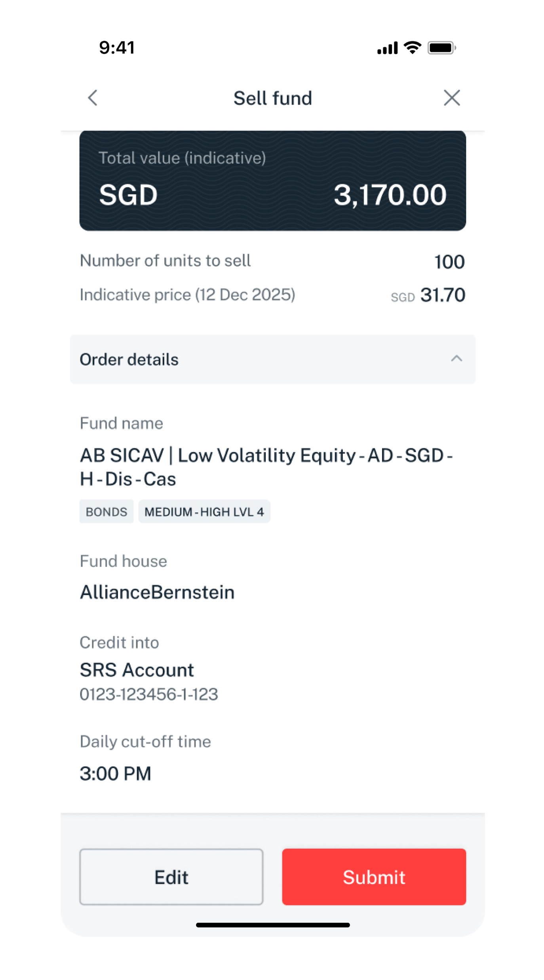This screenshot has width=544, height=980.
Task: Tap the number of units value 100
Action: (449, 262)
